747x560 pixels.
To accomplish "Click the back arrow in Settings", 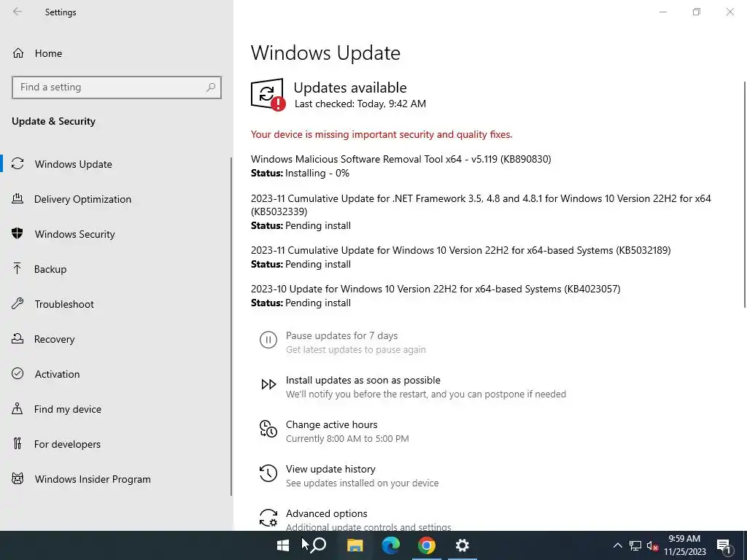I will [x=18, y=12].
